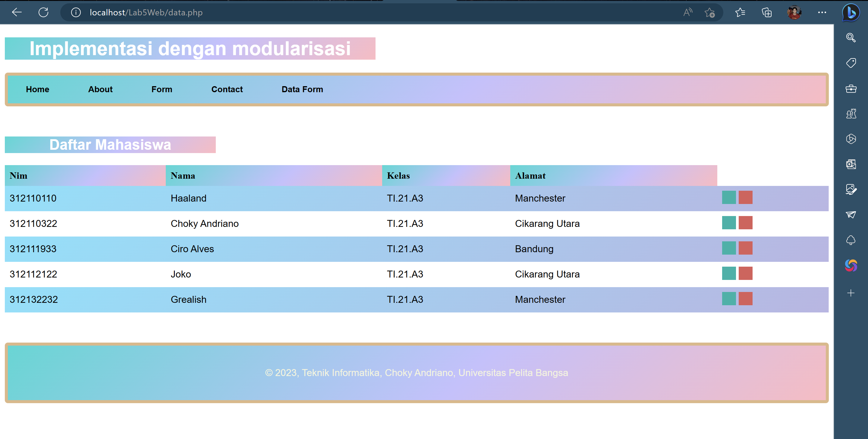Click Read aloud in the address bar

(x=687, y=12)
